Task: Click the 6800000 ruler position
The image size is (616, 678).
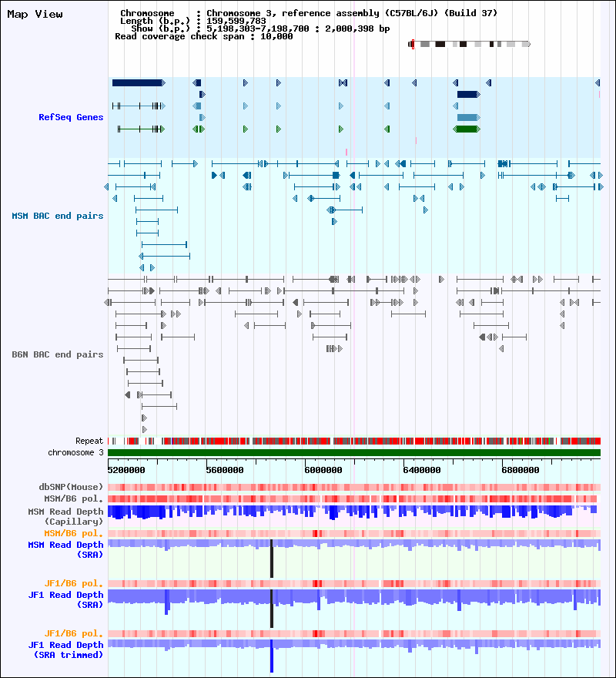Action: click(x=521, y=470)
